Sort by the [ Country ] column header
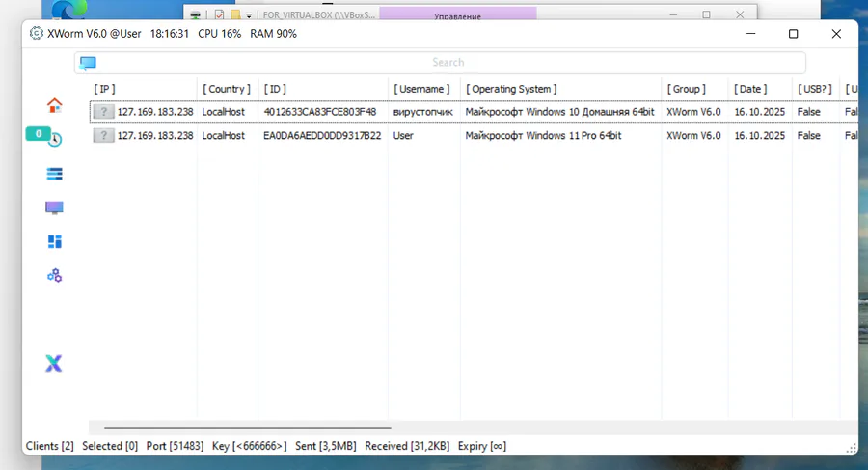Image resolution: width=868 pixels, height=470 pixels. [227, 89]
